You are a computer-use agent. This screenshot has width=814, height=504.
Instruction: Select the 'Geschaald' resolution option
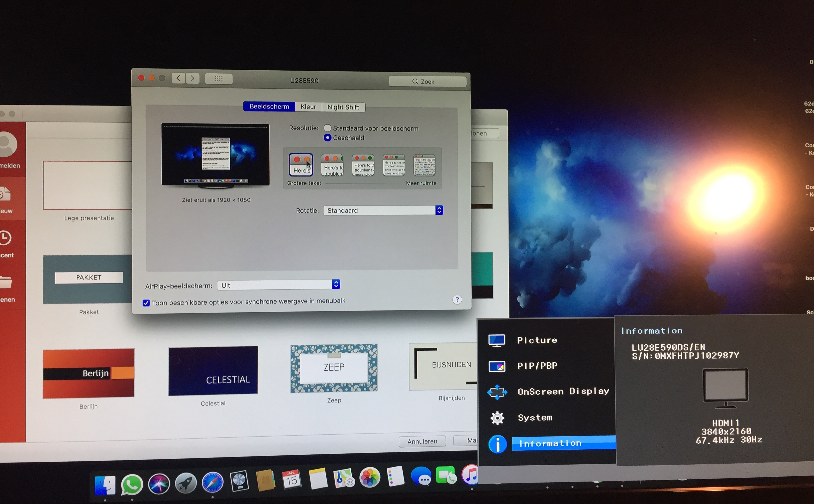[328, 138]
